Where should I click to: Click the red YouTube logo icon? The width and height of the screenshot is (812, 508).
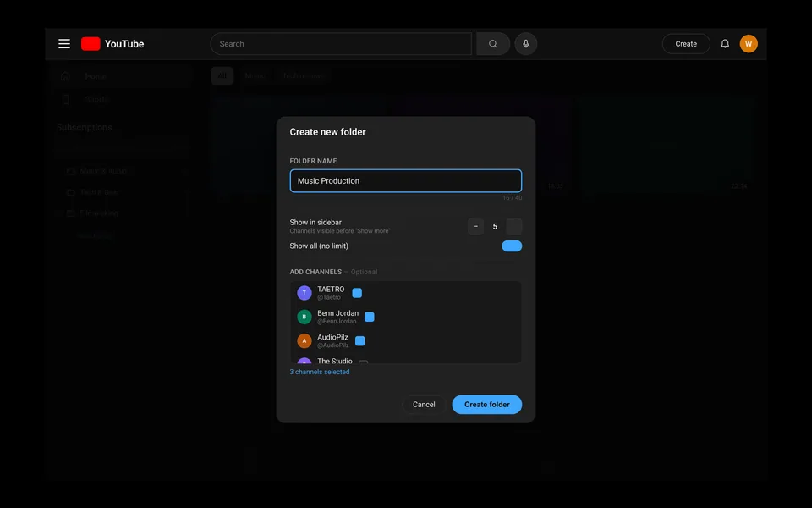pyautogui.click(x=91, y=44)
